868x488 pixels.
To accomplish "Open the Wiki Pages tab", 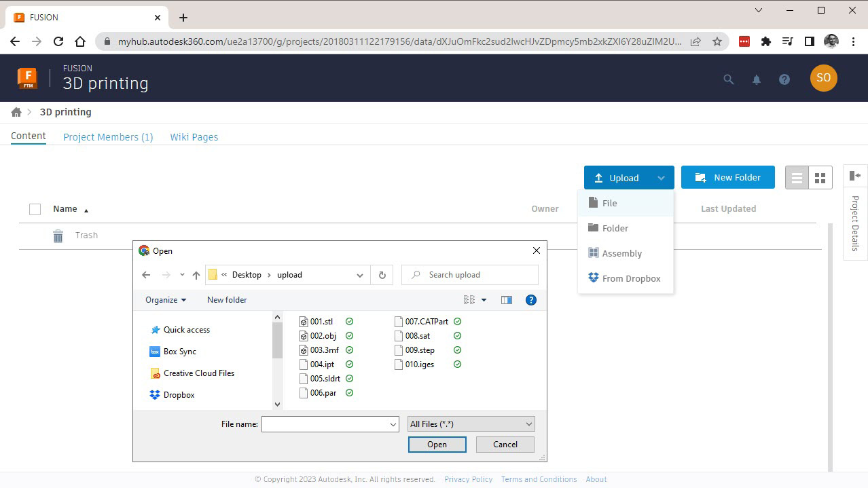I will 194,137.
